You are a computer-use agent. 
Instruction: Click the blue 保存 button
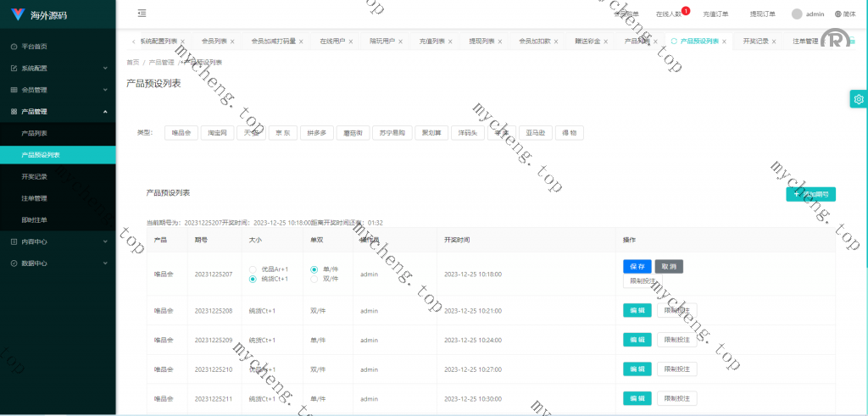[x=637, y=266]
